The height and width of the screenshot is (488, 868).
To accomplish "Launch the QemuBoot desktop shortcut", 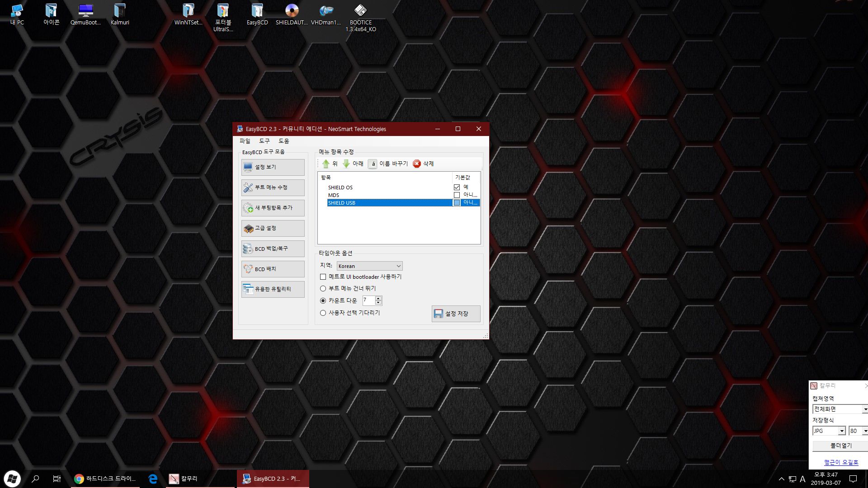I will point(85,14).
